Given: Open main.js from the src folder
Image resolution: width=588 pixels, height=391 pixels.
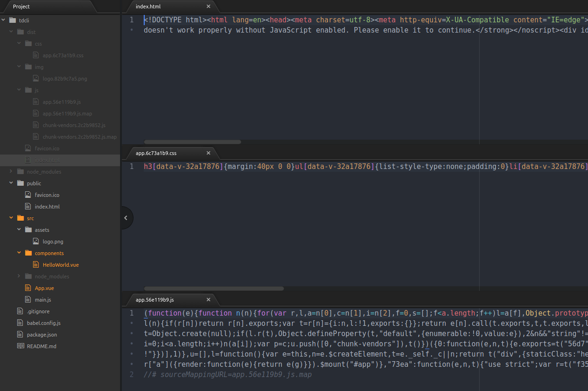Looking at the screenshot, I should pos(43,300).
